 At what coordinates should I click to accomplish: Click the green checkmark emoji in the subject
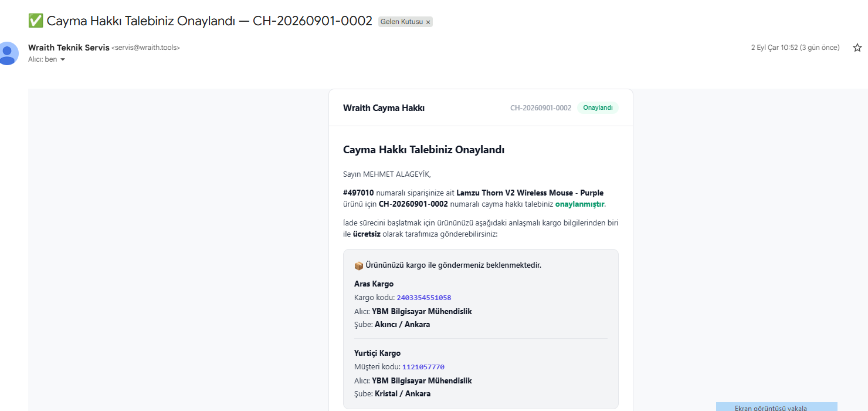click(36, 21)
